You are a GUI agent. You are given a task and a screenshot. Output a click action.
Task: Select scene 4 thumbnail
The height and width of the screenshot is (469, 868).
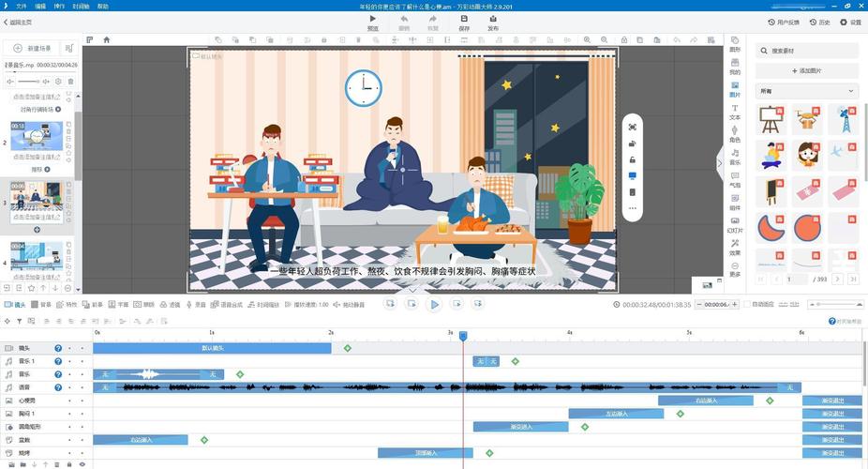pyautogui.click(x=37, y=256)
